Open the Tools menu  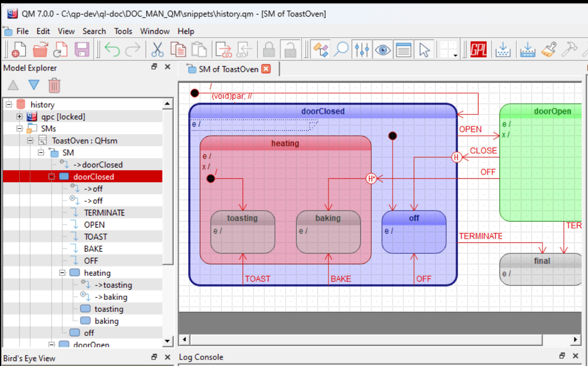coord(123,31)
